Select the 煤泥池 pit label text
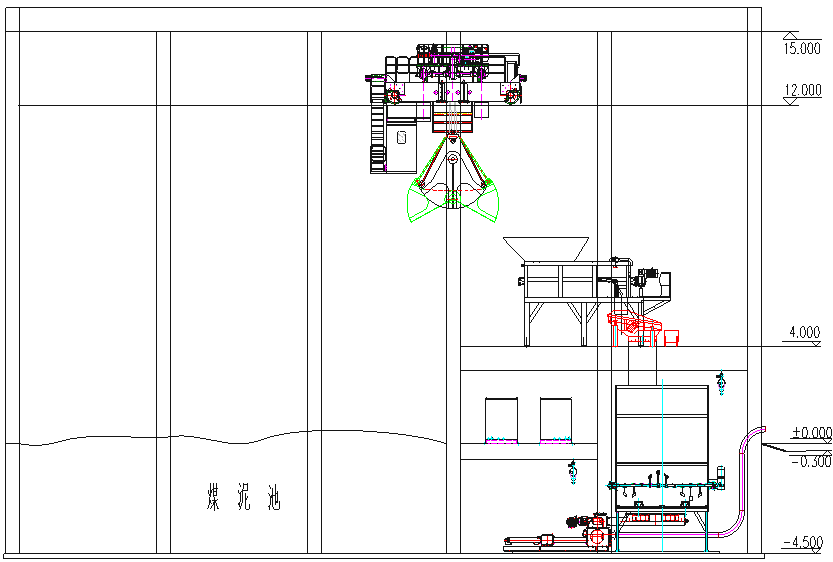The image size is (833, 562). tap(243, 497)
